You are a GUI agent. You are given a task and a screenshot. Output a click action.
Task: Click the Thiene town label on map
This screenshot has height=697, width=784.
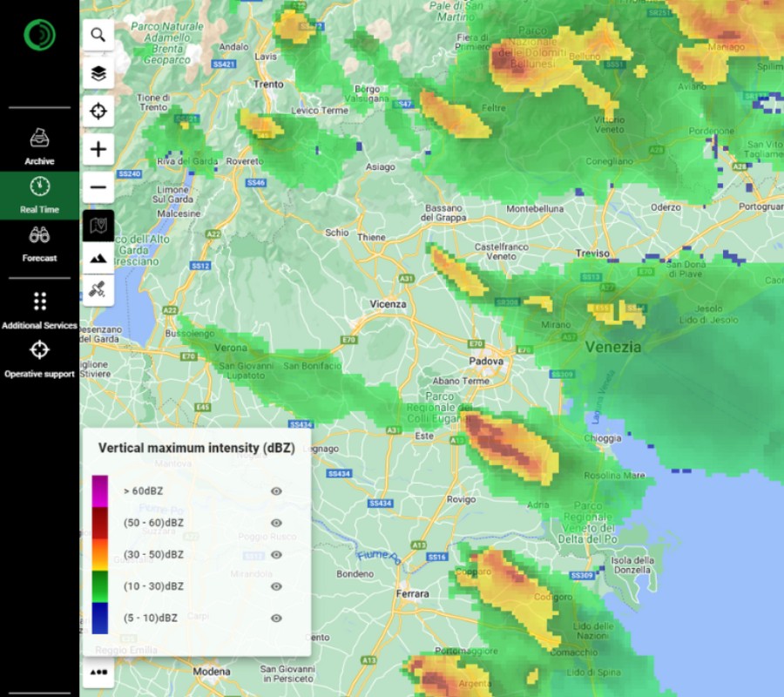[x=371, y=238]
